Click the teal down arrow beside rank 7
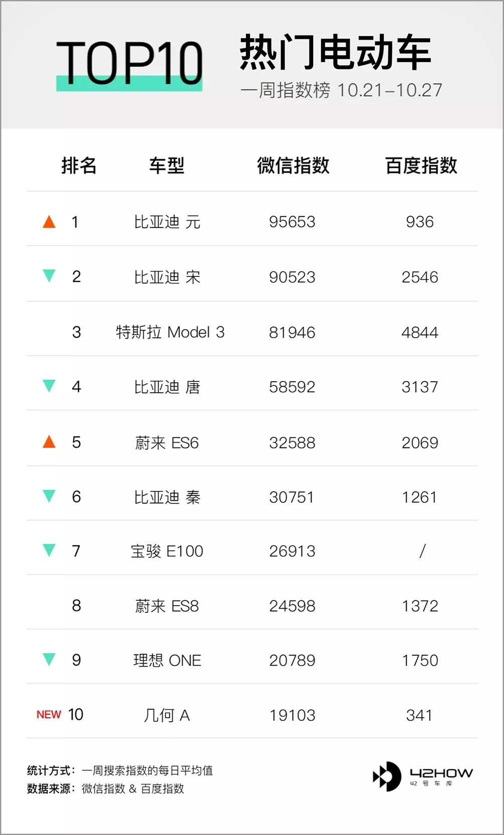Viewport: 504px width, 835px height. pyautogui.click(x=49, y=550)
